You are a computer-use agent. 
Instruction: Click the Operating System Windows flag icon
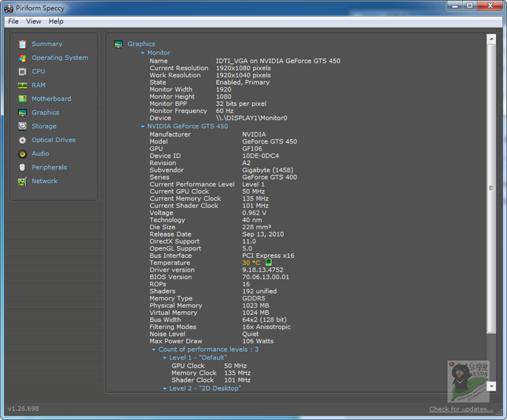(x=22, y=58)
